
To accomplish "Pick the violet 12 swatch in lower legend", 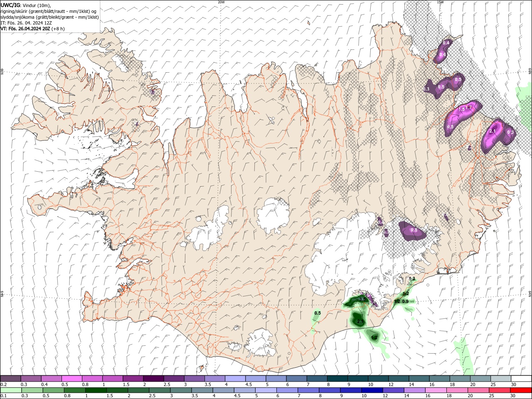I will 393,390.
